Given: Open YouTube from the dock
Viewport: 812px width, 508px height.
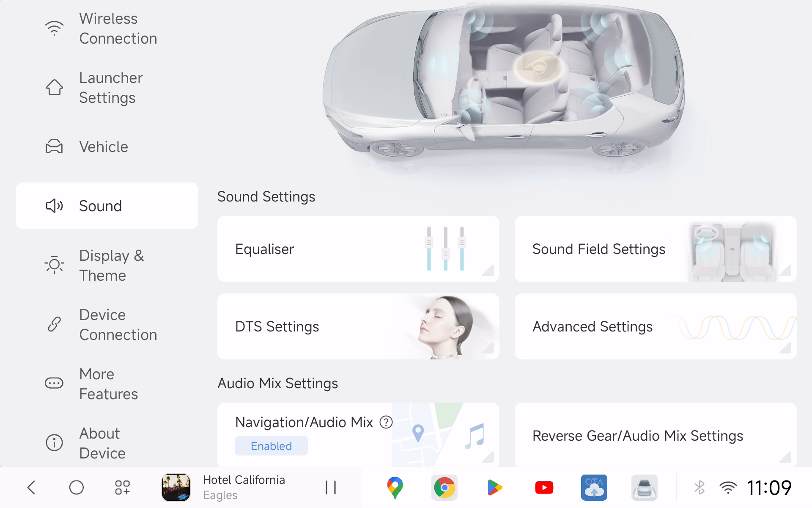Looking at the screenshot, I should [544, 487].
